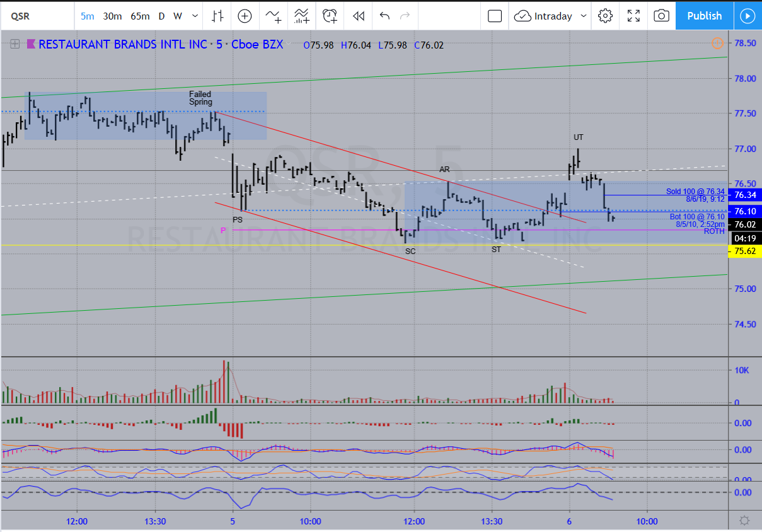Open the Indicators menu icon
Viewport: 762px width, 532px height.
coord(273,16)
